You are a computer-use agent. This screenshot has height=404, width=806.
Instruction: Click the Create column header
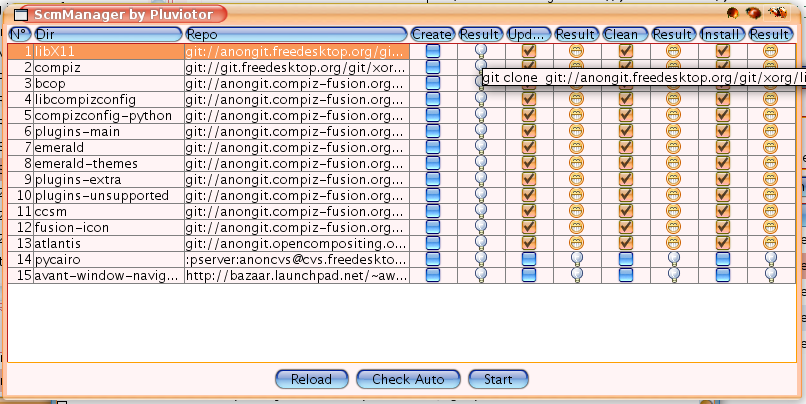tap(432, 34)
